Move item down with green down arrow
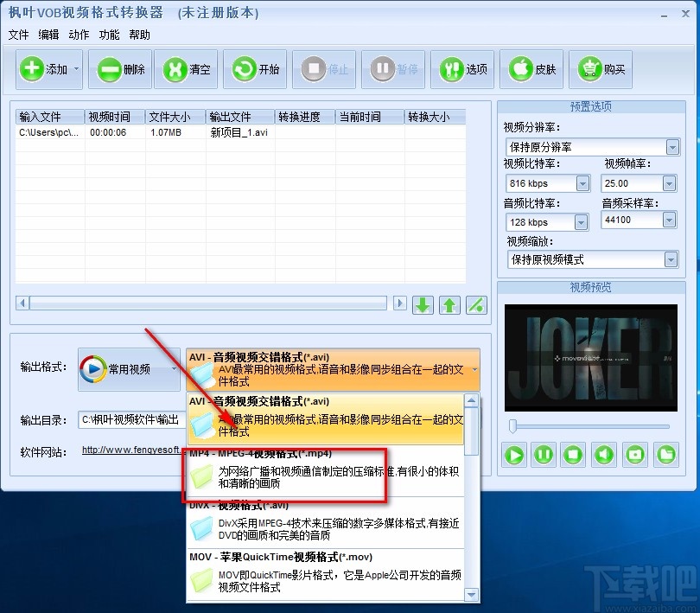700x613 pixels. [423, 304]
